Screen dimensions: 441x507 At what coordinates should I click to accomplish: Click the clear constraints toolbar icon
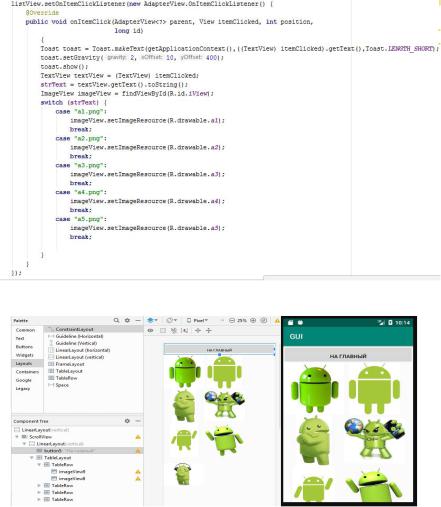pos(174,331)
